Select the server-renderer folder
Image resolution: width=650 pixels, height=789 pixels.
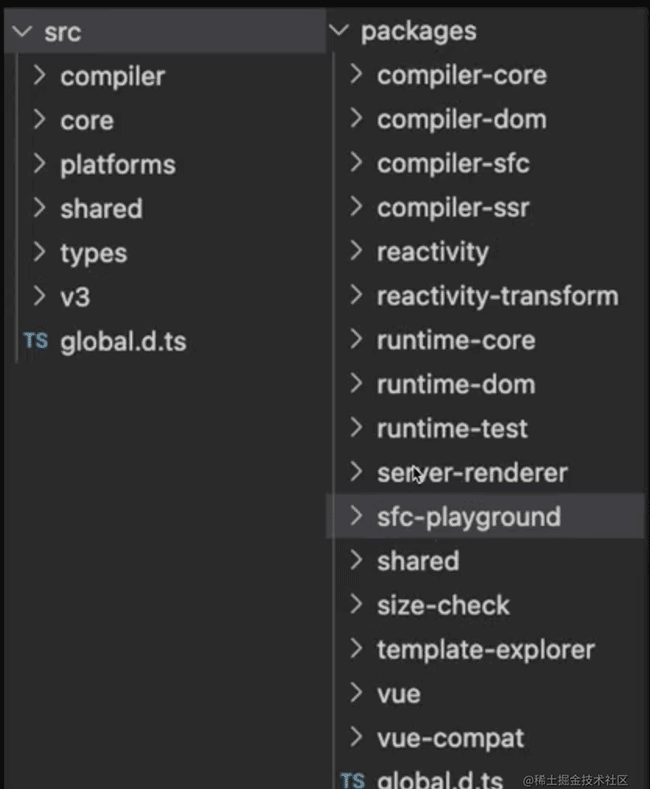coord(472,473)
